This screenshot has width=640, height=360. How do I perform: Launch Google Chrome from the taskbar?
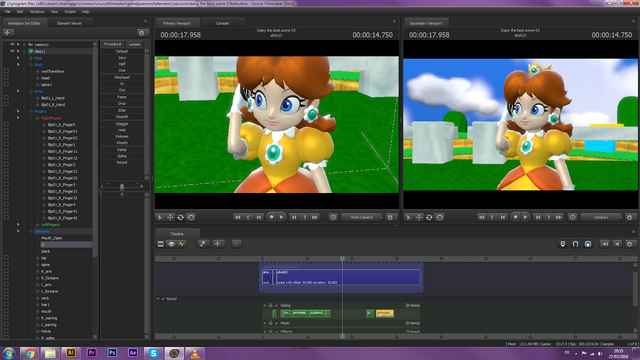click(29, 353)
